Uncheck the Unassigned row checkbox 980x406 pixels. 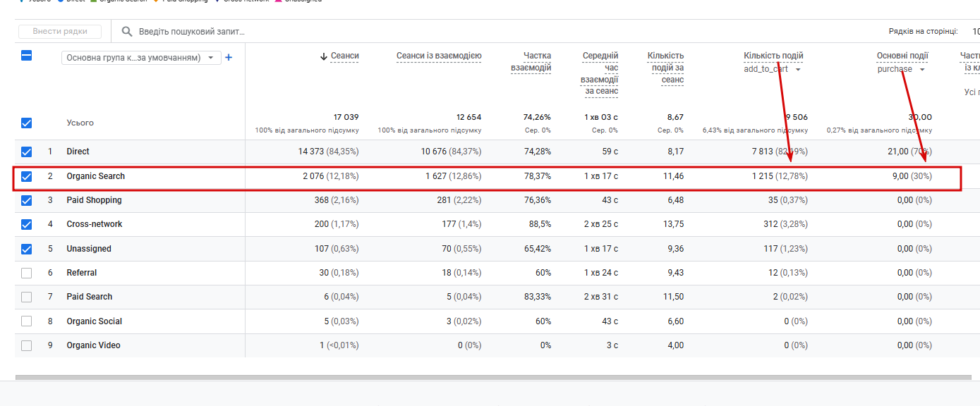pos(26,249)
